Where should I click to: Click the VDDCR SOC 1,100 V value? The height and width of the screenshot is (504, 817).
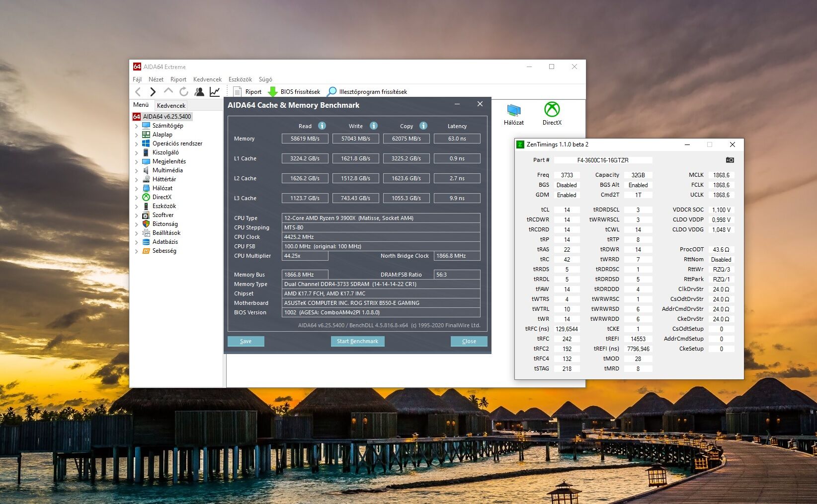tap(722, 210)
